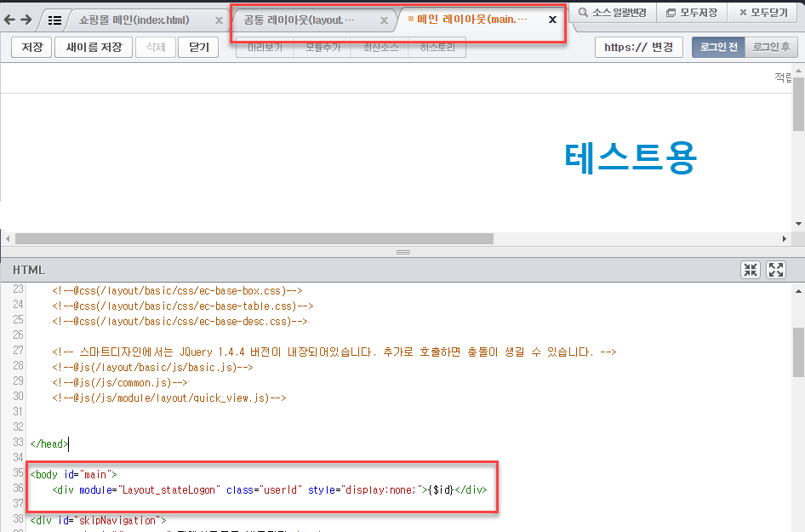Expand the HTML panel to fullscreen
The width and height of the screenshot is (805, 532).
[776, 269]
